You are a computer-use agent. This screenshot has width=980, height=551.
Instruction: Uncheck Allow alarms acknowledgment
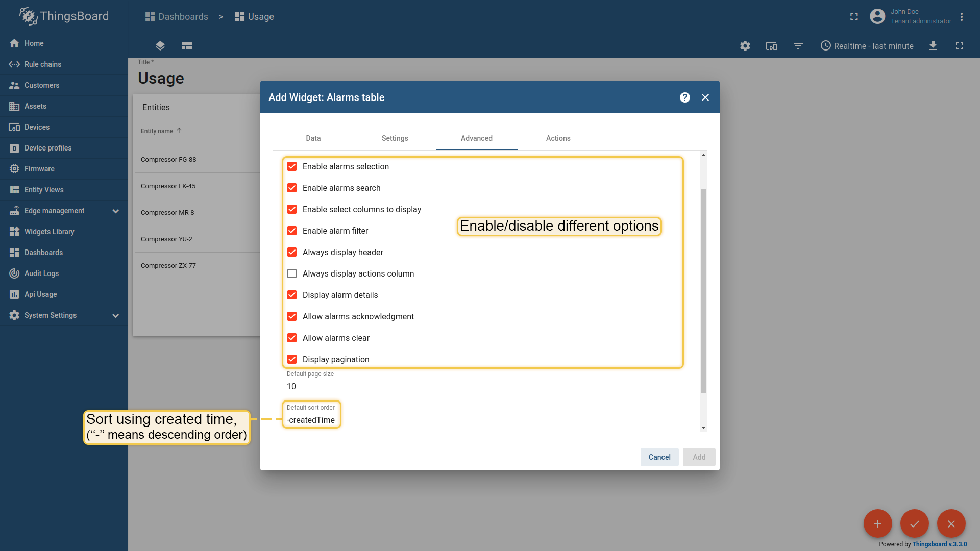pyautogui.click(x=292, y=316)
